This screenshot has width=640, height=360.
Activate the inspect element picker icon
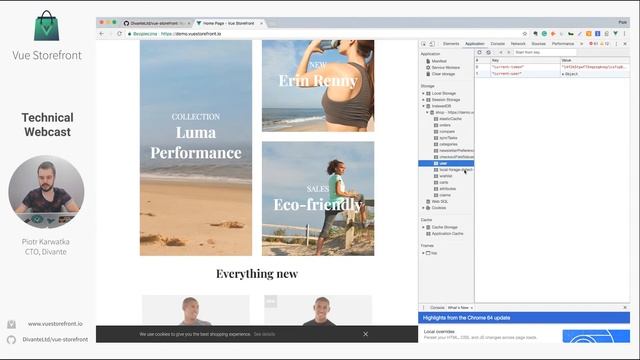tap(424, 44)
